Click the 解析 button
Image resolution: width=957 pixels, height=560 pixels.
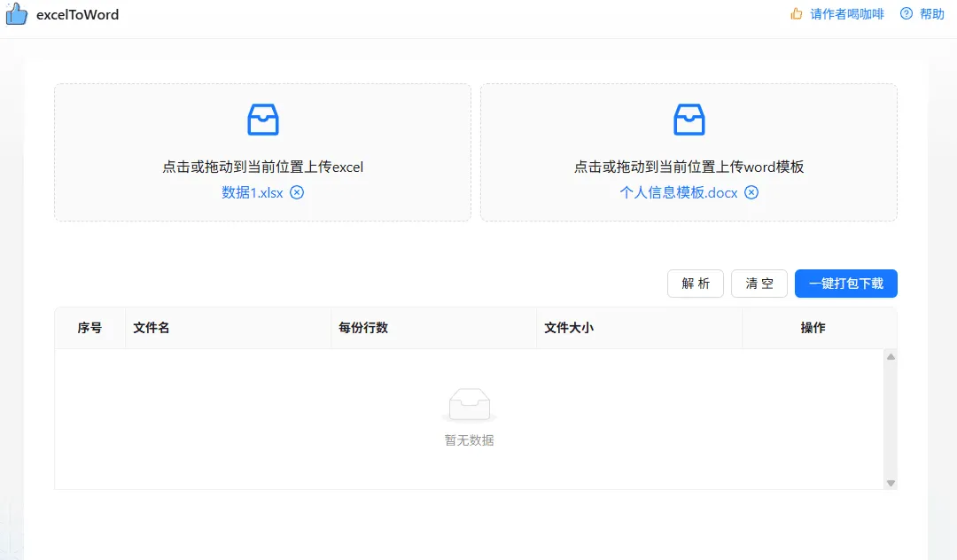point(696,284)
